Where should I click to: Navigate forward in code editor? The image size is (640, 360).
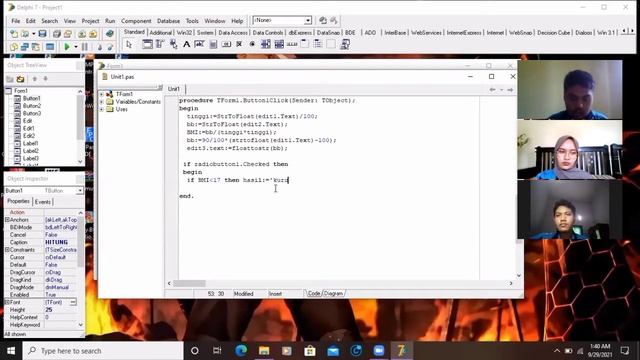[x=510, y=89]
